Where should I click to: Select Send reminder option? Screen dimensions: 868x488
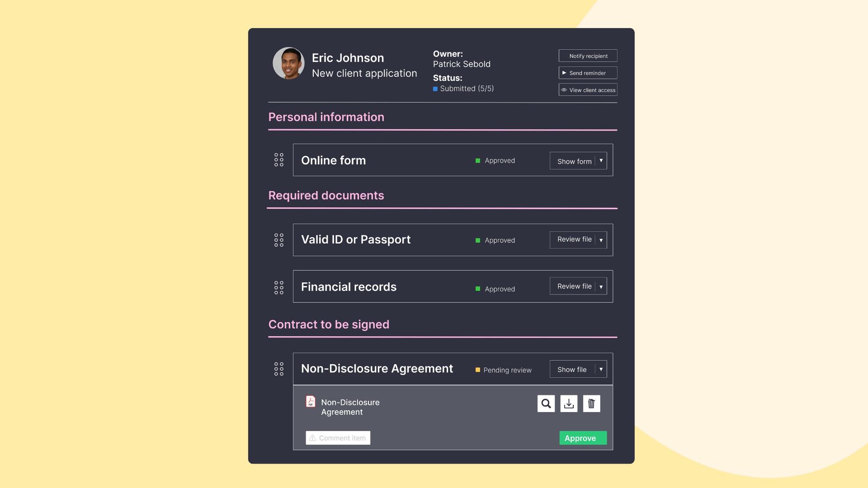(587, 73)
